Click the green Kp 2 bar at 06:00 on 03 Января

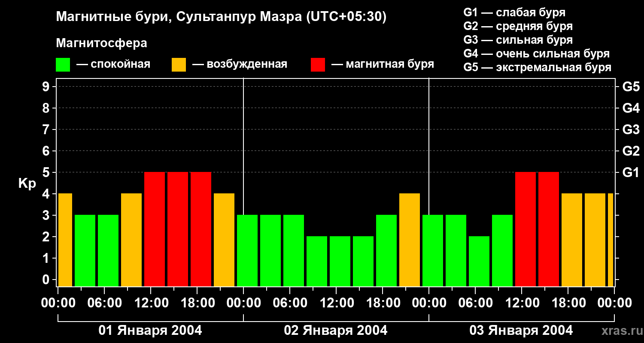(x=479, y=262)
